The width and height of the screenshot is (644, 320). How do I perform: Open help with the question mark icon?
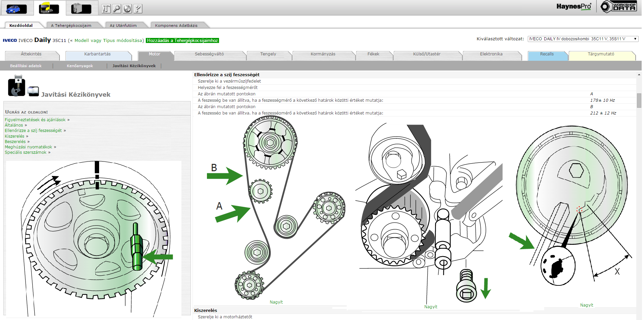pos(138,9)
